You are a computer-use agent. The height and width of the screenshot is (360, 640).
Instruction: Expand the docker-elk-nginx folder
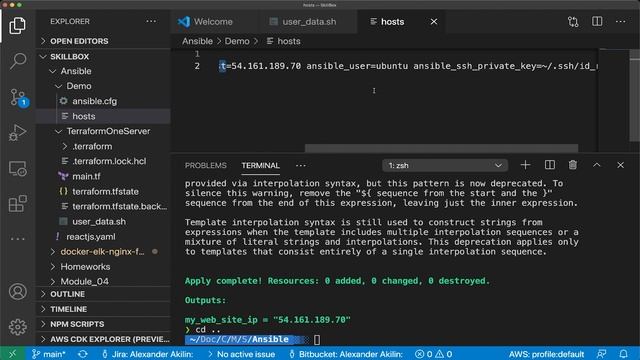[x=102, y=251]
